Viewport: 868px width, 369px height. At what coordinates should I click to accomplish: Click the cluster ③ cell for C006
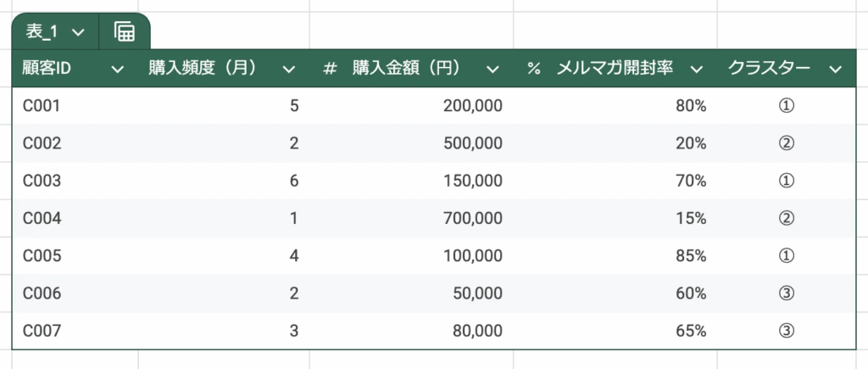(x=786, y=293)
